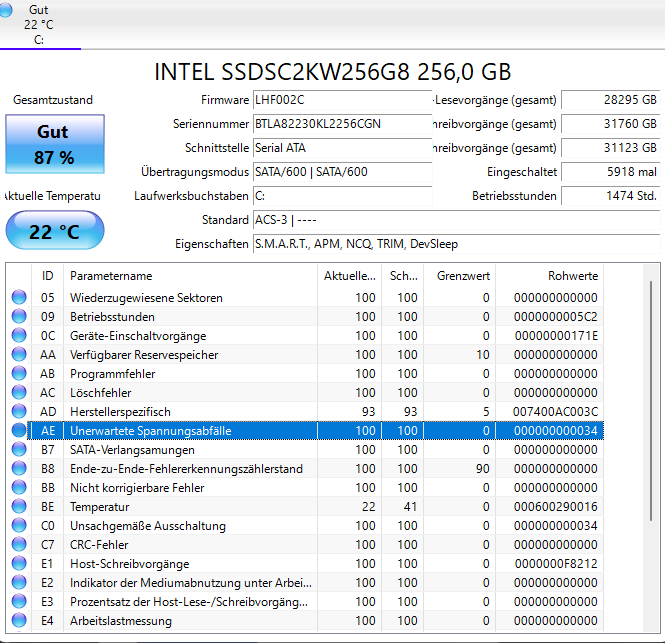The width and height of the screenshot is (665, 643).
Task: Click the status orb of row 09
Action: (19, 316)
